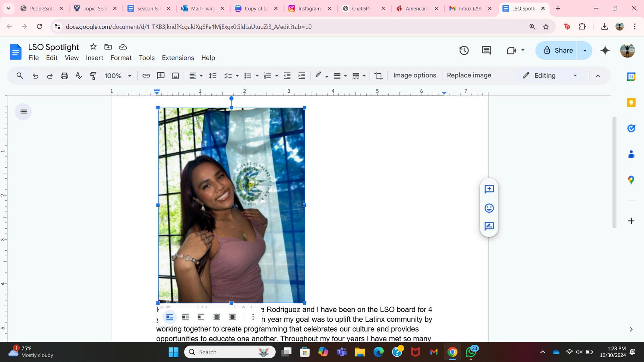Open the zoom level dropdown (100%)

click(118, 76)
